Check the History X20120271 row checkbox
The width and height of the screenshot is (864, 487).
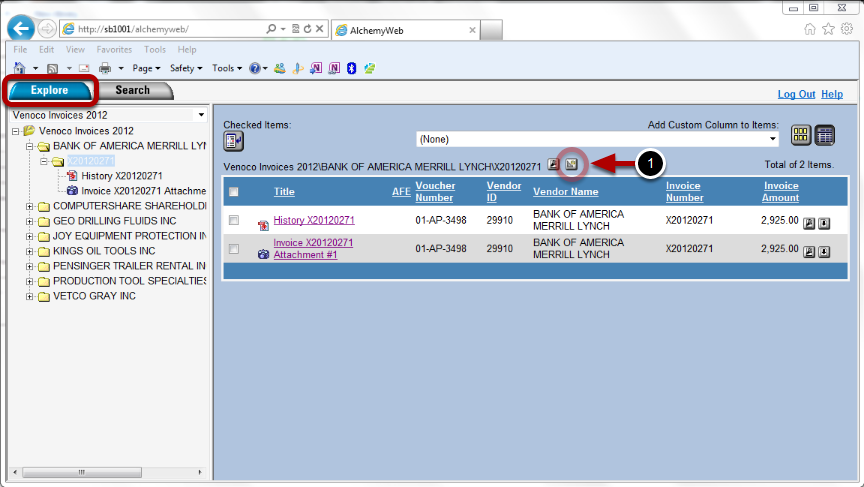pyautogui.click(x=234, y=220)
